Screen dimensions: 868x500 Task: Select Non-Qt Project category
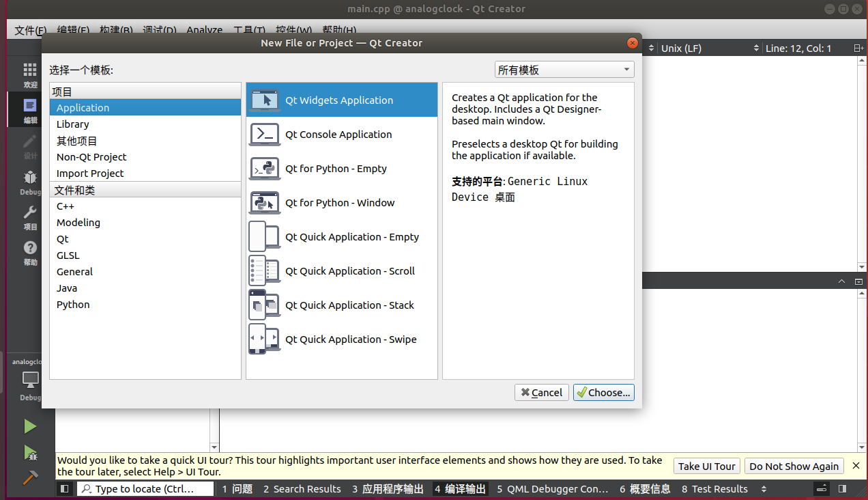tap(145, 157)
